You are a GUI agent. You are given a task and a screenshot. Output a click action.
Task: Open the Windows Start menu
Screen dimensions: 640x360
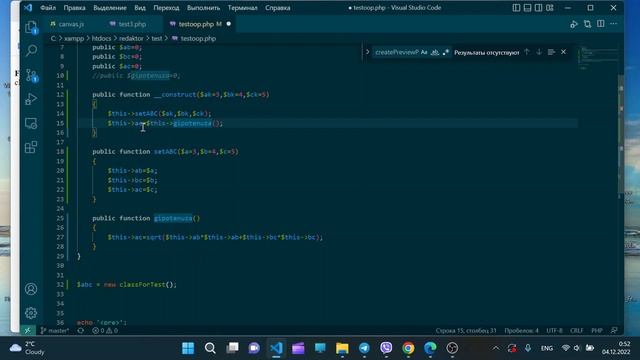(188, 348)
